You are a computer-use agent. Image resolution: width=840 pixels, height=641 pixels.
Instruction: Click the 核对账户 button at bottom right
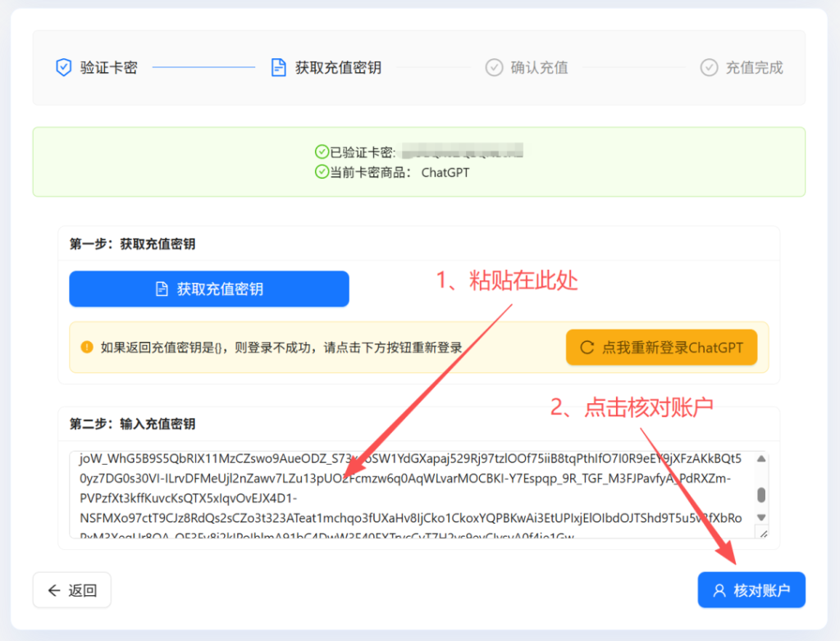(x=751, y=589)
